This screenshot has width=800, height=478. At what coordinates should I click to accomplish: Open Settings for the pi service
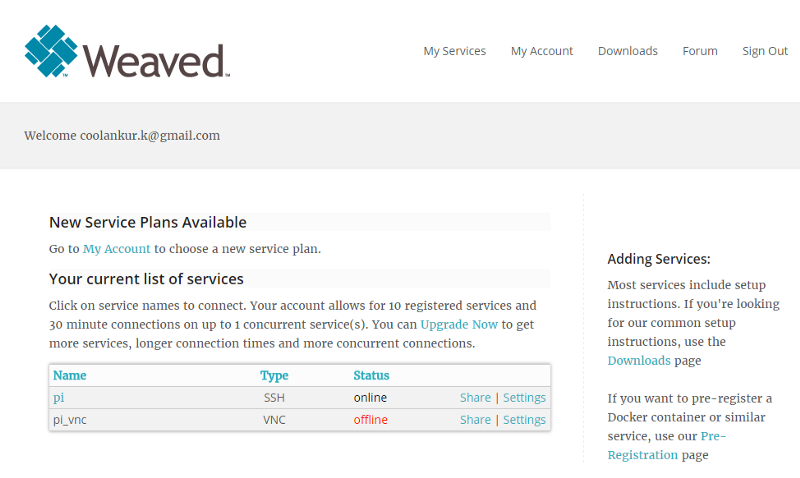(524, 397)
